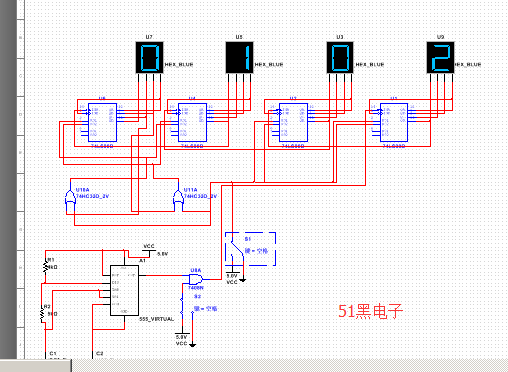The image size is (508, 372).
Task: Click the U6 counter chip
Action: tap(102, 122)
